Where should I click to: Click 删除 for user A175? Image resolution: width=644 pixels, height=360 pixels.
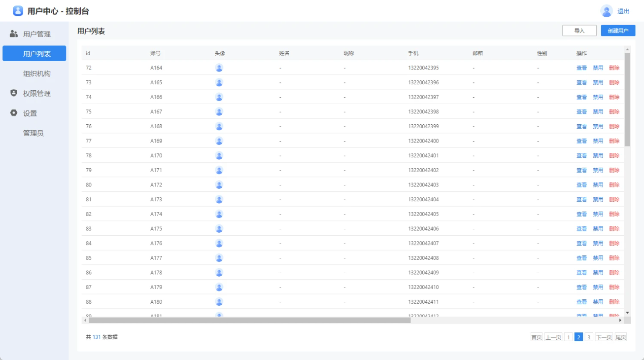614,229
